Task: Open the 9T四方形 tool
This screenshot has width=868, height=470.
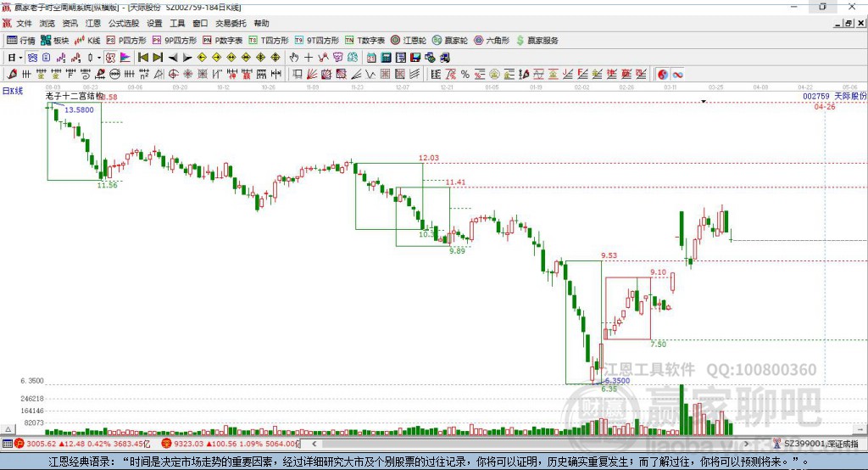Action: (x=317, y=41)
